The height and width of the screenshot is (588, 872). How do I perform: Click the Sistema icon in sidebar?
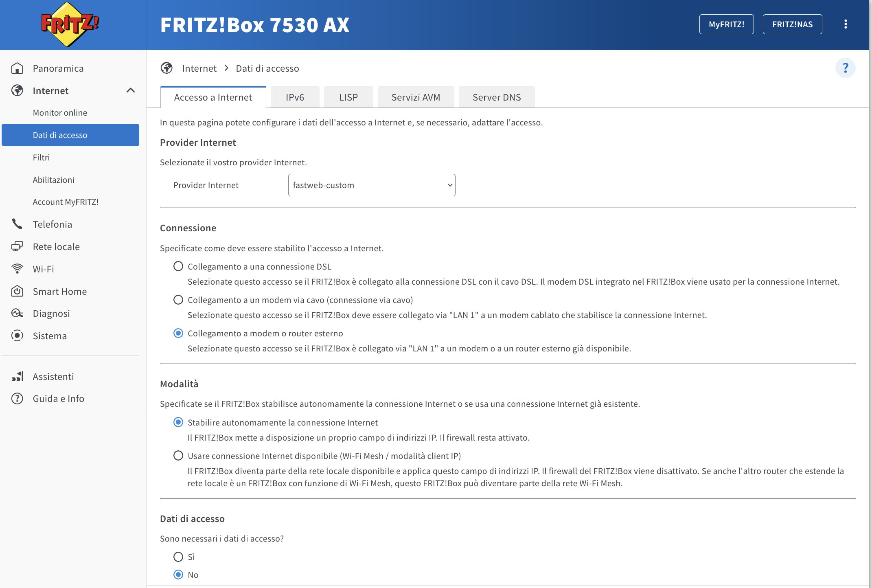click(17, 336)
